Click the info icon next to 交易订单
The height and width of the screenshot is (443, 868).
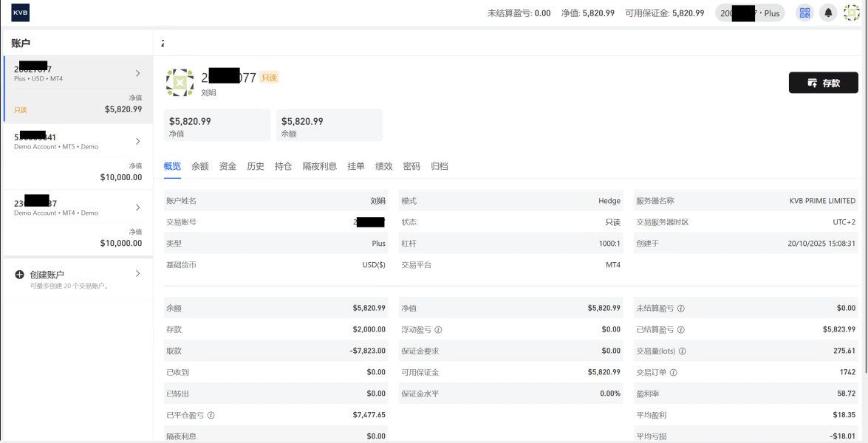[673, 372]
